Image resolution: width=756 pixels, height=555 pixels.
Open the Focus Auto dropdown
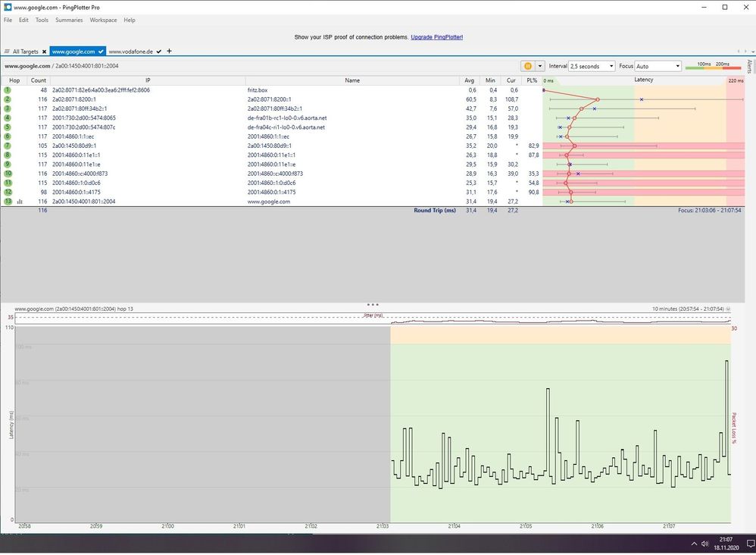658,66
